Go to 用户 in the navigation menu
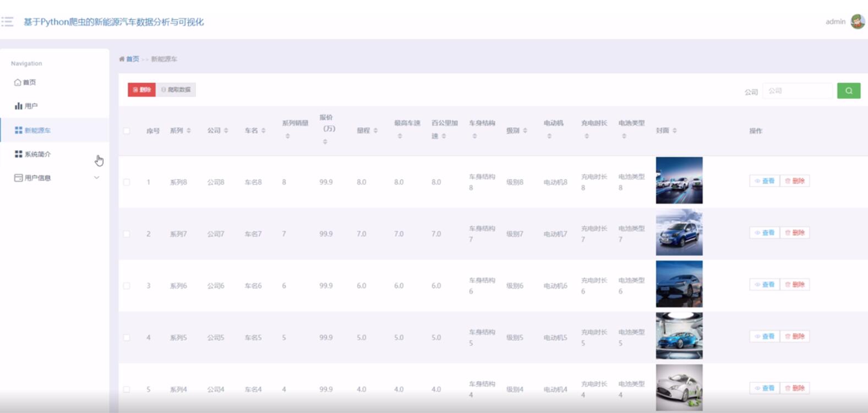868x413 pixels. [31, 106]
